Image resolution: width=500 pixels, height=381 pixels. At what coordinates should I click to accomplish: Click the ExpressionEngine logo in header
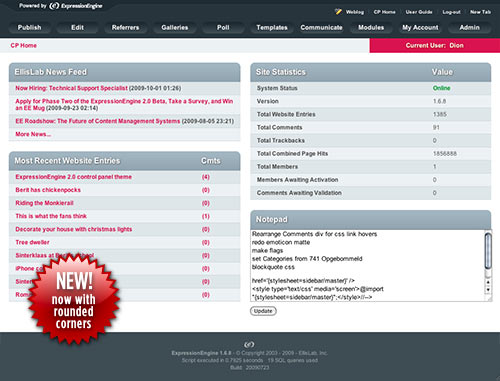tap(76, 6)
